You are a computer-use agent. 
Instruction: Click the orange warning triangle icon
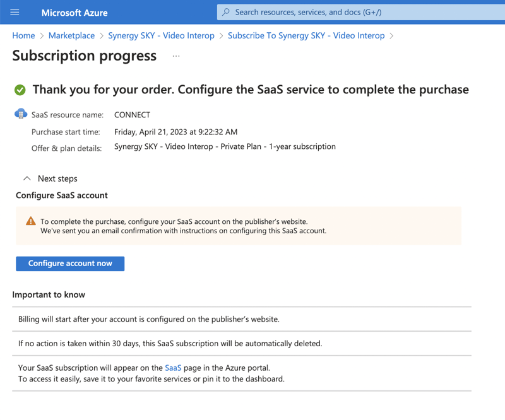31,221
